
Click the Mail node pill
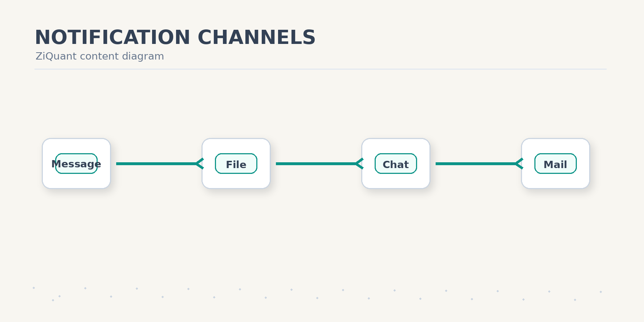click(555, 164)
